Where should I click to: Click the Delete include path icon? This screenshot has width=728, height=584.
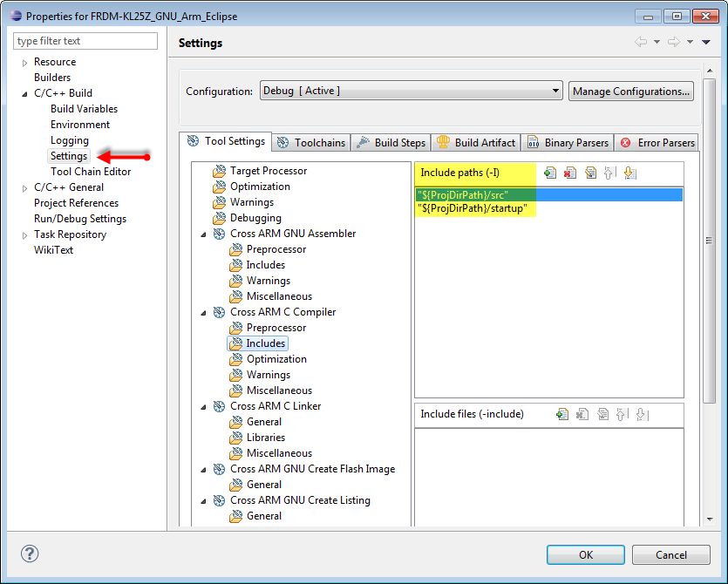(x=570, y=173)
